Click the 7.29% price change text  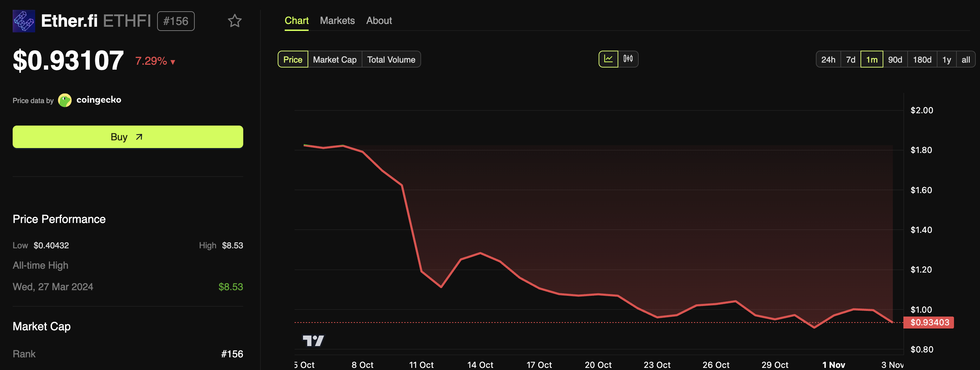[151, 61]
